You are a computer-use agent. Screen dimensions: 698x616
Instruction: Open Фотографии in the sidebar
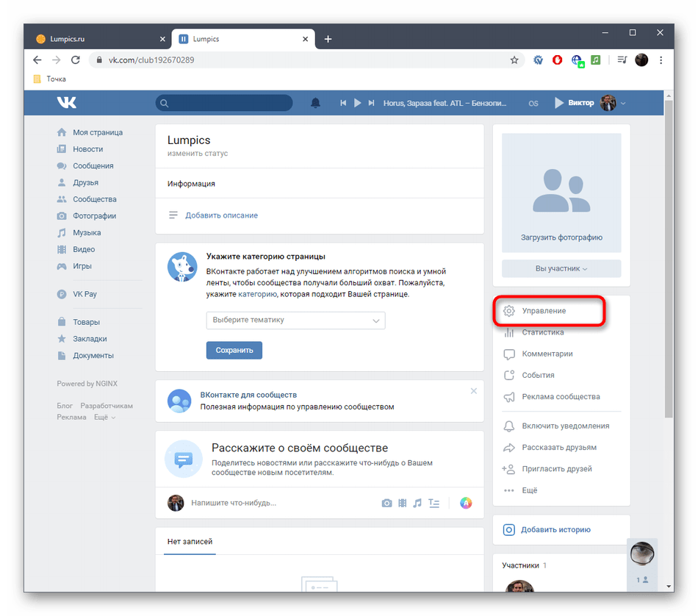(94, 215)
